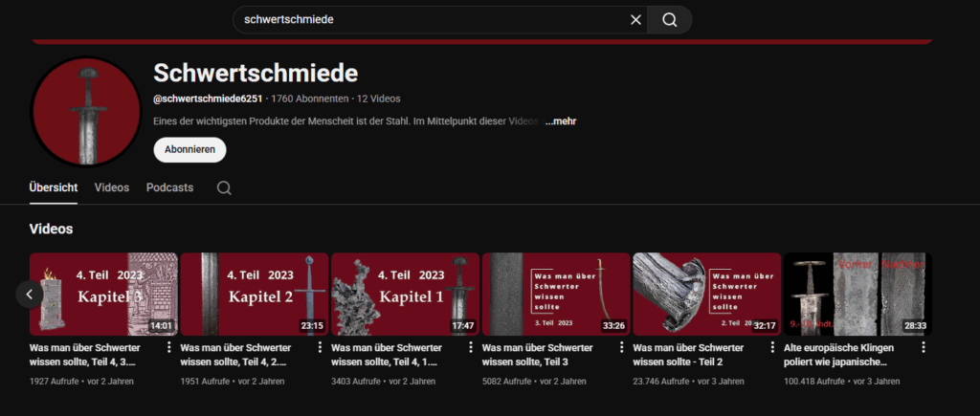Open options menu for Teil 4, 1. Kapitel video

(471, 347)
